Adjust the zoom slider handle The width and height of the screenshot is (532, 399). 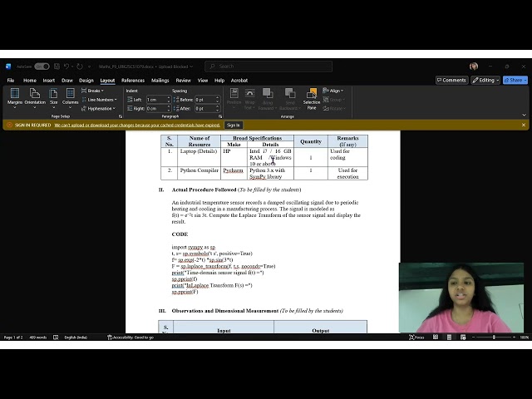click(x=494, y=337)
